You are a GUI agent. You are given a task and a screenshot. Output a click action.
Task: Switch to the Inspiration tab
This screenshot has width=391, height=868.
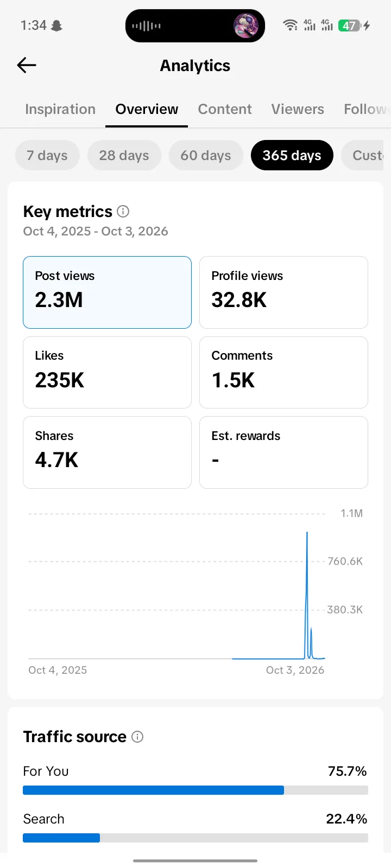click(x=60, y=109)
